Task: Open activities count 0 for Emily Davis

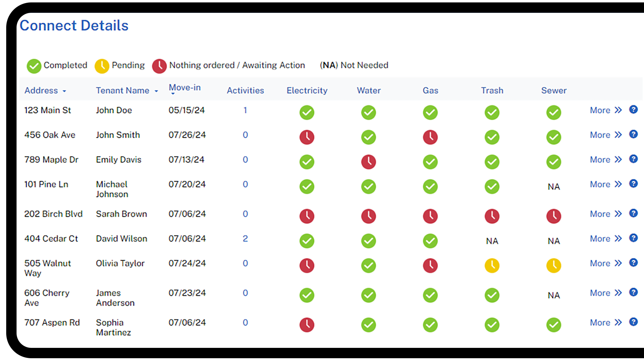Action: click(245, 160)
